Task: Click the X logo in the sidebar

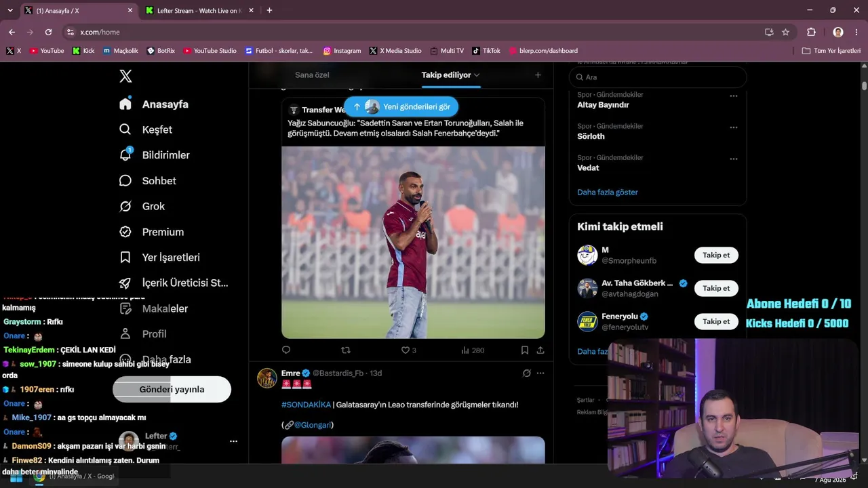Action: coord(125,76)
